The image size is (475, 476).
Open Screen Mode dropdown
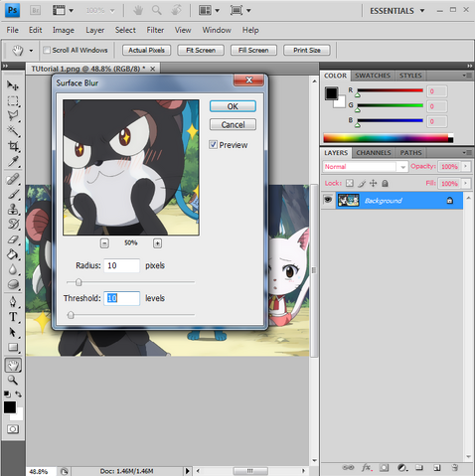coord(240,11)
